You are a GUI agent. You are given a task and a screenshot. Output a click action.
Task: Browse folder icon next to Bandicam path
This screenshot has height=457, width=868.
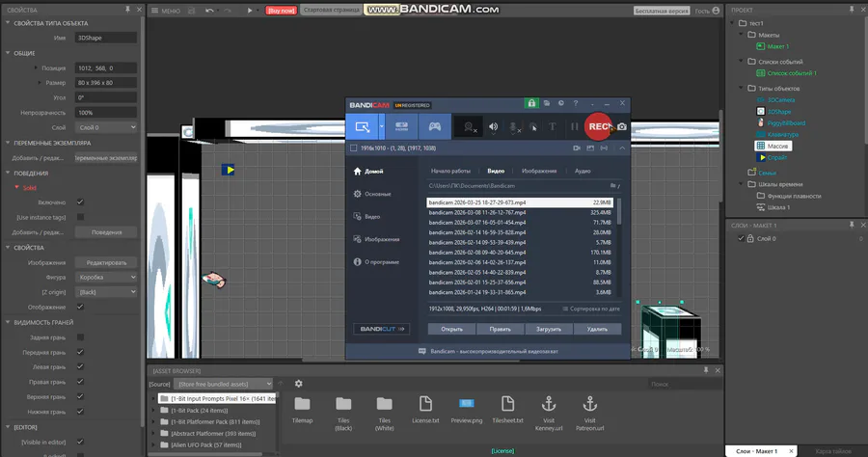click(612, 186)
